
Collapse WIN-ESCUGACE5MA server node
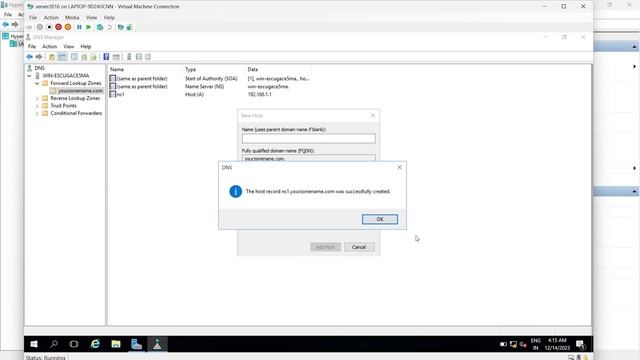coord(29,76)
